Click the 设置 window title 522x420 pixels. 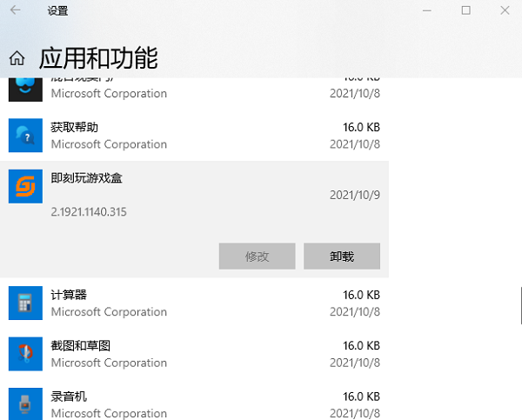pos(57,10)
